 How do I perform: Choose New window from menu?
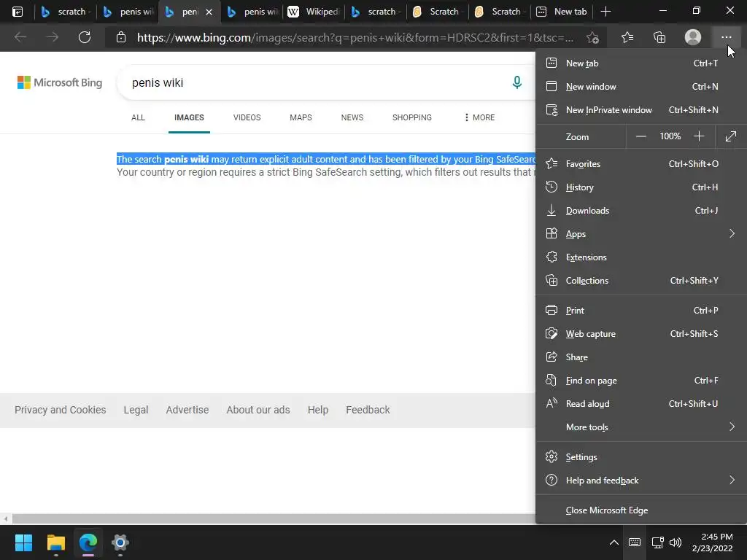pos(640,87)
